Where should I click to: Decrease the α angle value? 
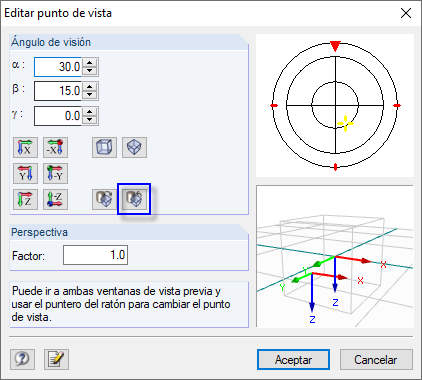tap(90, 71)
